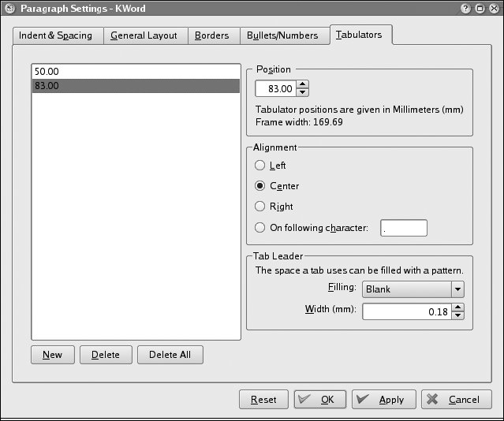Click the following character text field
The height and width of the screenshot is (421, 504).
404,228
